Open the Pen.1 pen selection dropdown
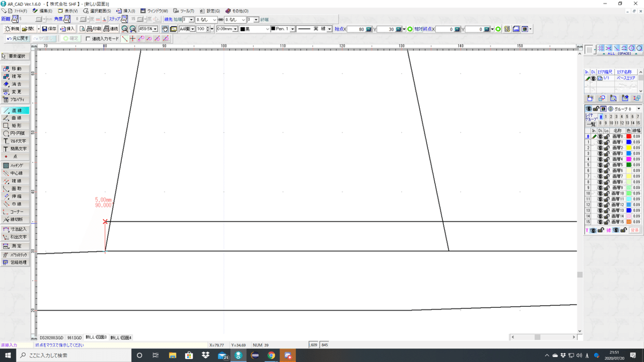Image resolution: width=644 pixels, height=362 pixels. pos(292,29)
